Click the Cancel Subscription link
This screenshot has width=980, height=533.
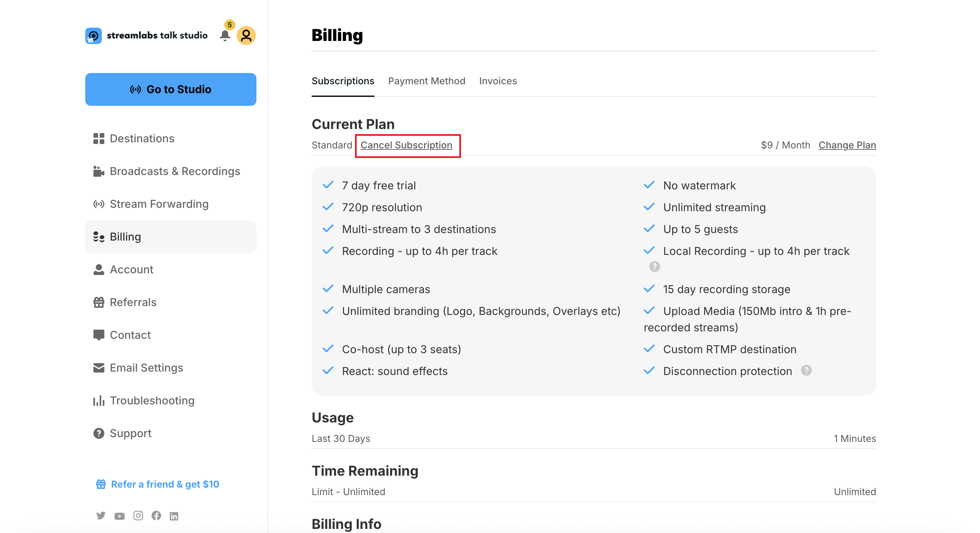[x=406, y=145]
